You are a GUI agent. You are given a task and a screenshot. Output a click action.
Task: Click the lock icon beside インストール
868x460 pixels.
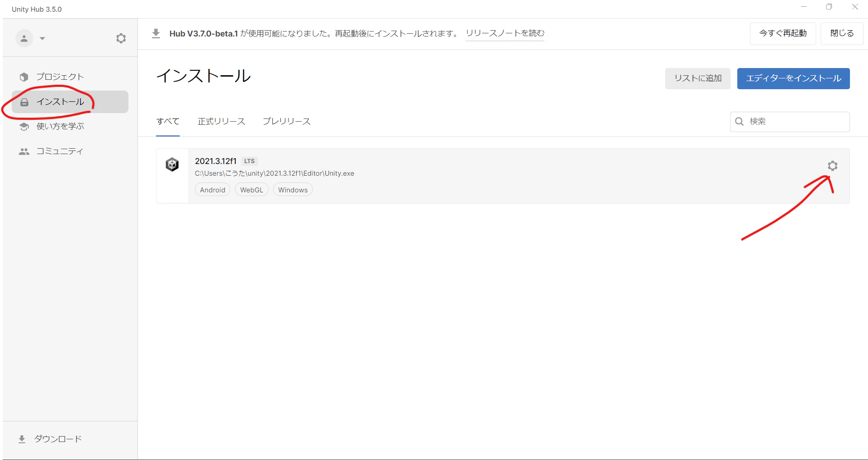24,102
